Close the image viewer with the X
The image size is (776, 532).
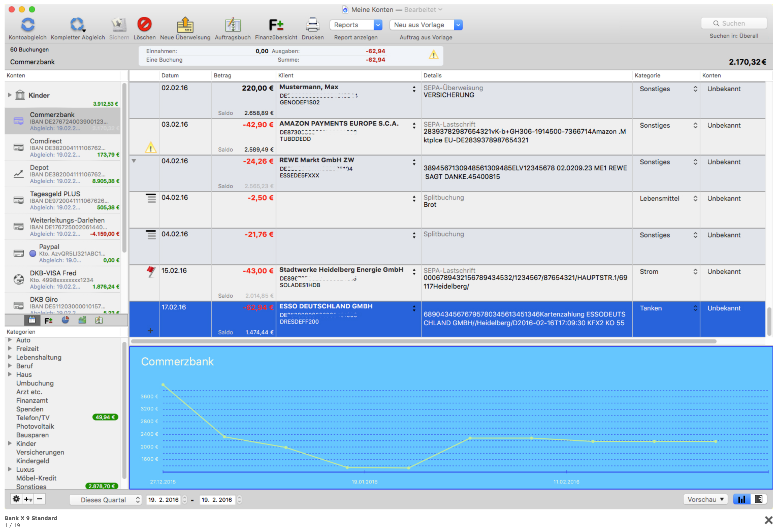click(x=768, y=520)
